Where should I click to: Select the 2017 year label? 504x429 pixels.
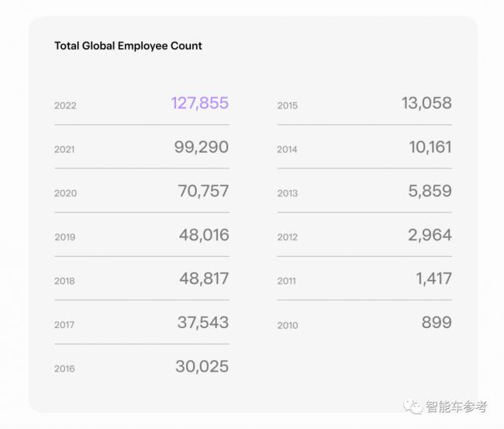click(x=64, y=325)
